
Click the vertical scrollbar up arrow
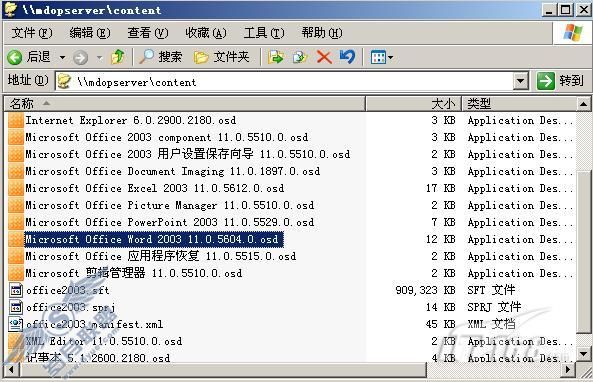584,104
